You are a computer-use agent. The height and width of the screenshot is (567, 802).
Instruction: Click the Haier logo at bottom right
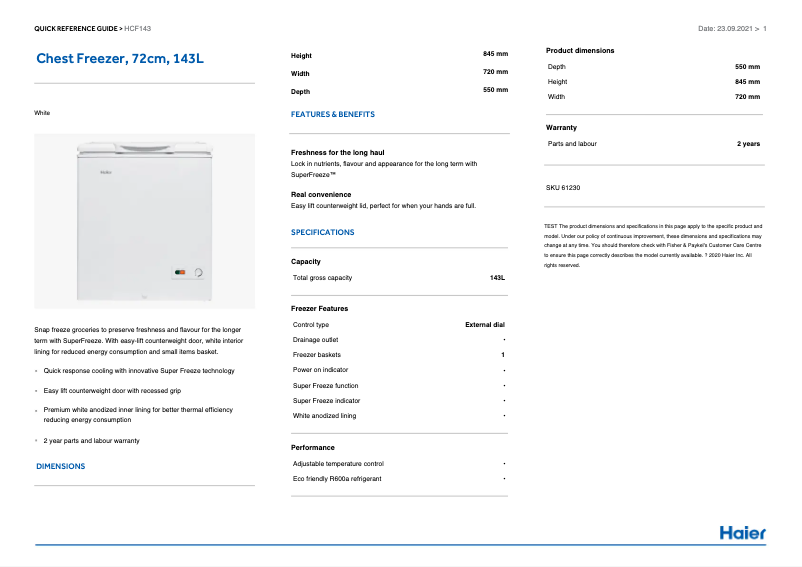tap(742, 532)
